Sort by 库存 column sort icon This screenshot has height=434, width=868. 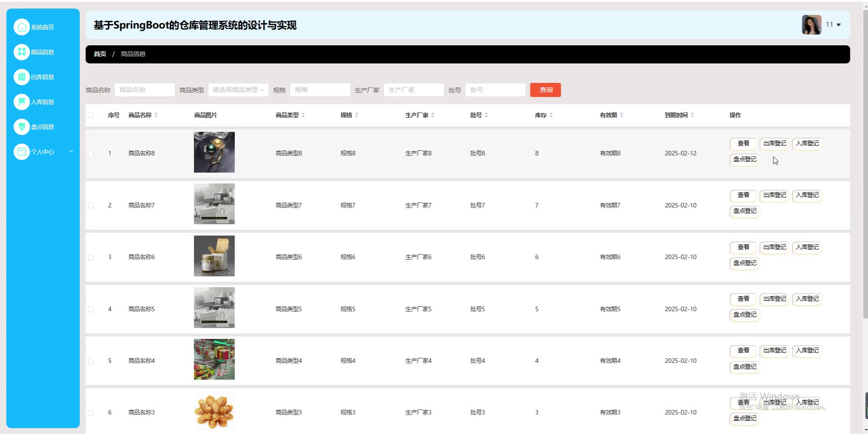551,115
